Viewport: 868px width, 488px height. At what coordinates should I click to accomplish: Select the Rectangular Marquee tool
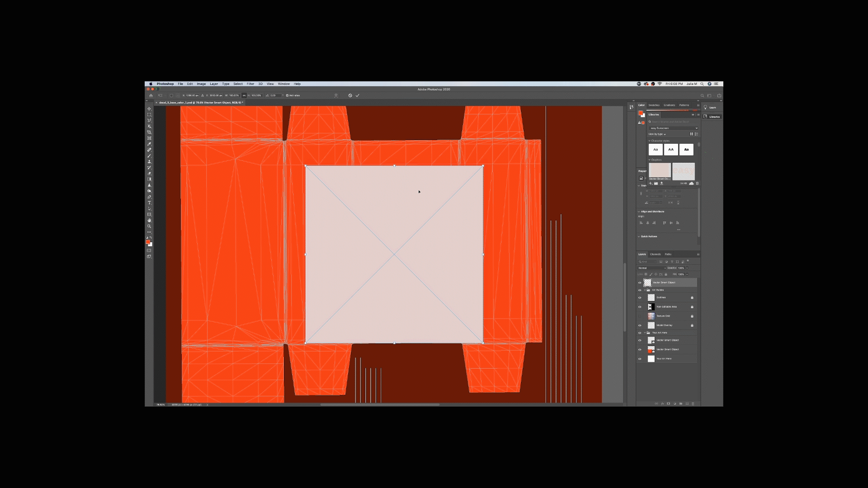point(149,115)
